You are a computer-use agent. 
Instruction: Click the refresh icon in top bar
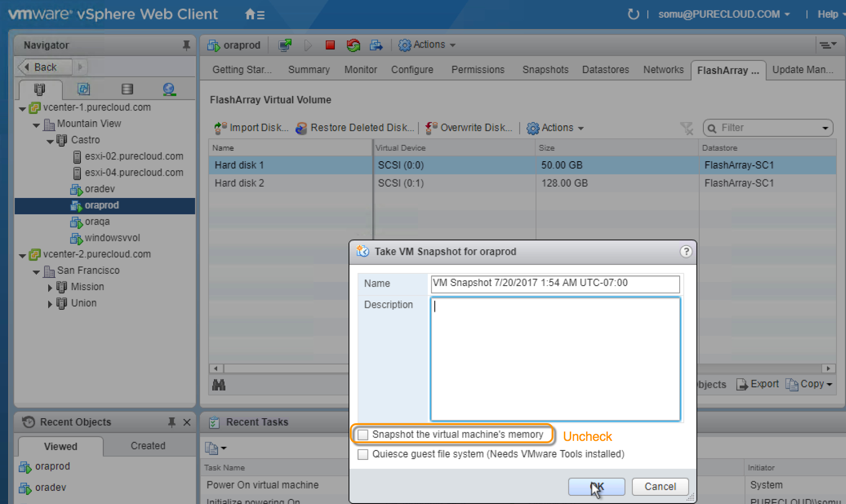pos(633,14)
